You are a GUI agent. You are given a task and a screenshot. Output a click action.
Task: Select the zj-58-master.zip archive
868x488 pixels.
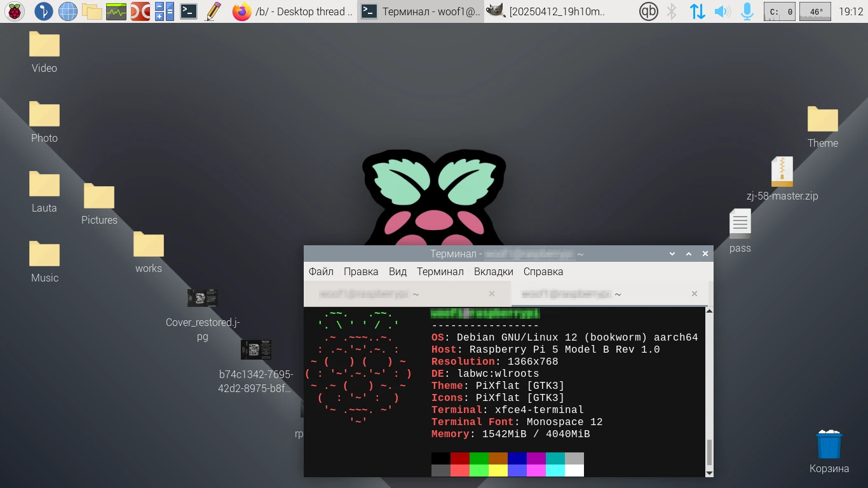782,179
